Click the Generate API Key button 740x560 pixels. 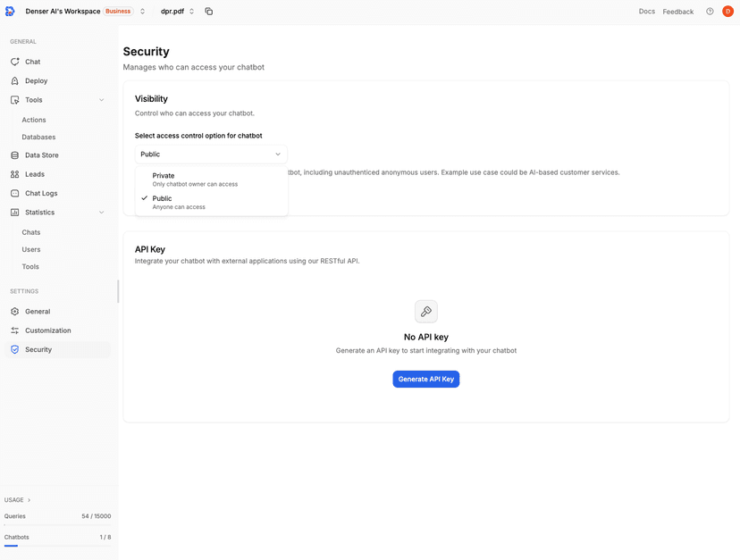coord(426,378)
